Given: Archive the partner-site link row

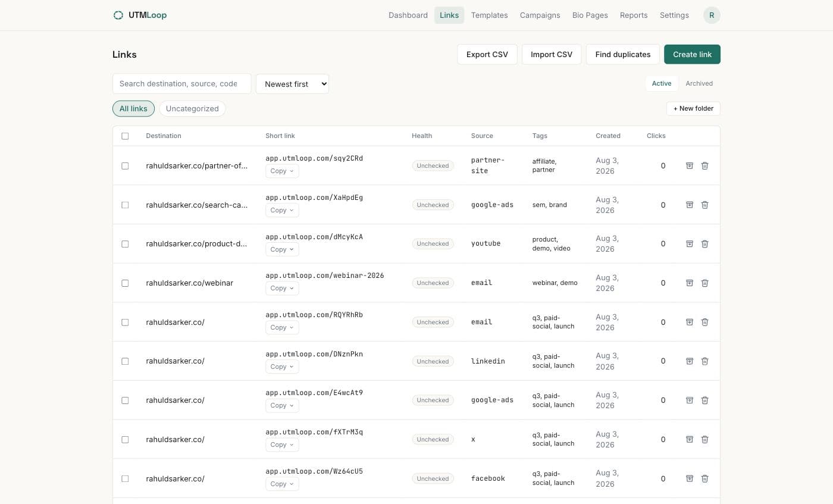Looking at the screenshot, I should [x=690, y=165].
